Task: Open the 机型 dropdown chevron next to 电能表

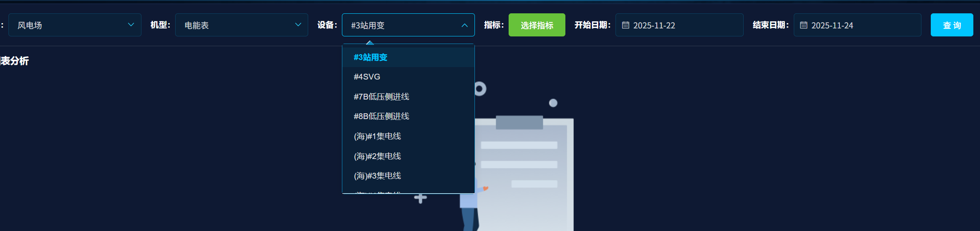Action: (298, 25)
